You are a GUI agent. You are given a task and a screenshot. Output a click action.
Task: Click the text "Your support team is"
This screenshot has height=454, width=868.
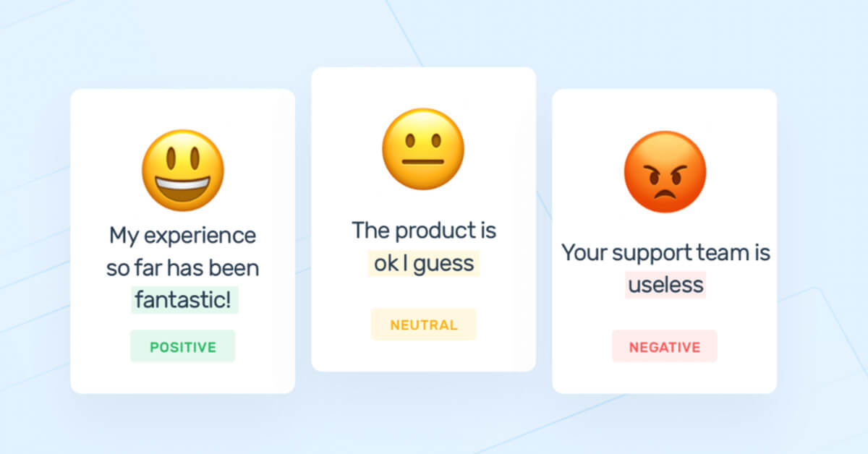click(666, 253)
